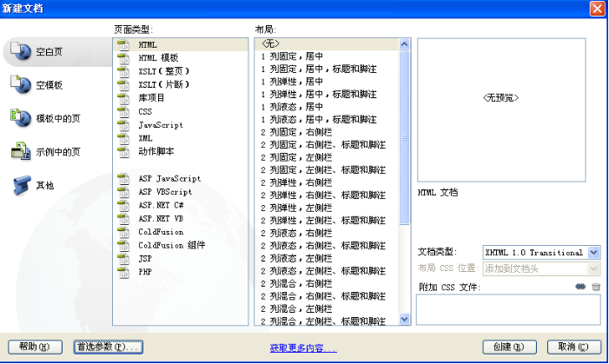Image resolution: width=609 pixels, height=364 pixels.
Task: Choose the 模板中的页 category icon
Action: [x=20, y=118]
